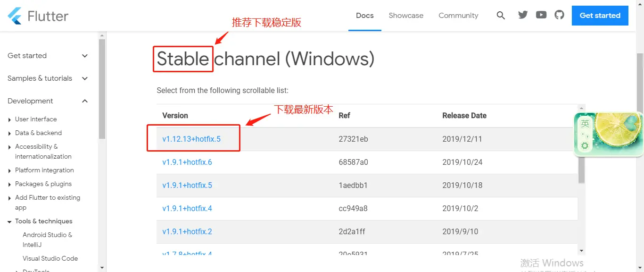644x272 pixels.
Task: Click the Get started button
Action: pos(600,16)
